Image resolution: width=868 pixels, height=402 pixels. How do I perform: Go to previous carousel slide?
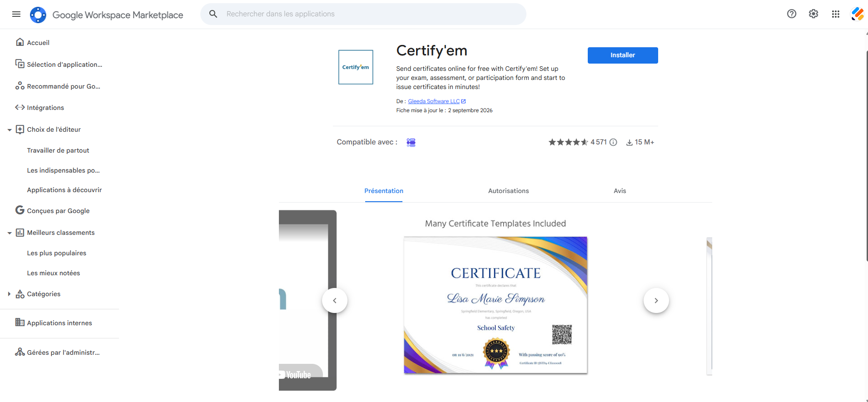click(335, 301)
